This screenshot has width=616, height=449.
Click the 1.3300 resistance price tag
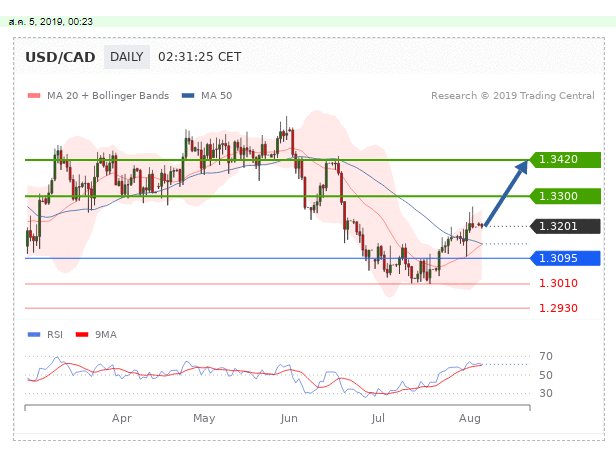pyautogui.click(x=565, y=196)
